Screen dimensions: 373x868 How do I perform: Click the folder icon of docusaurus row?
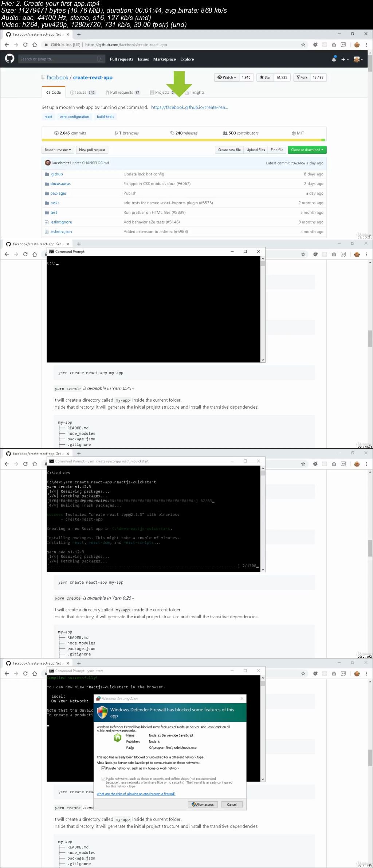pos(47,184)
